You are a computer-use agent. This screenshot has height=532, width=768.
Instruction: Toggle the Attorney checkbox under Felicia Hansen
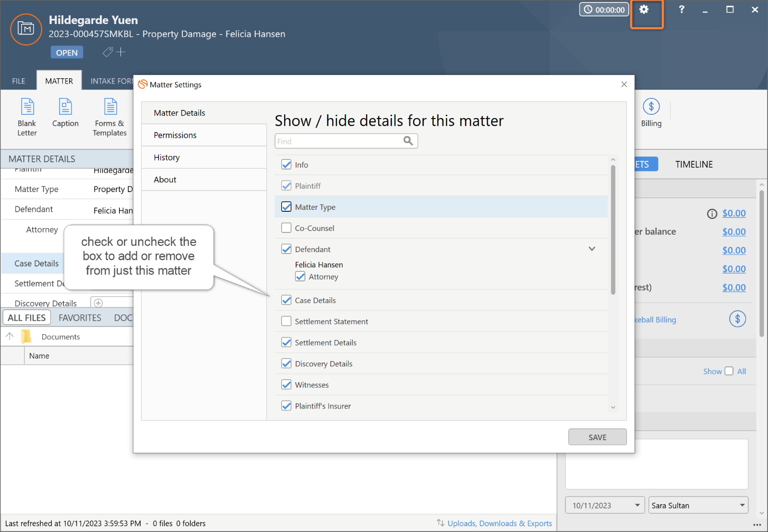point(300,277)
